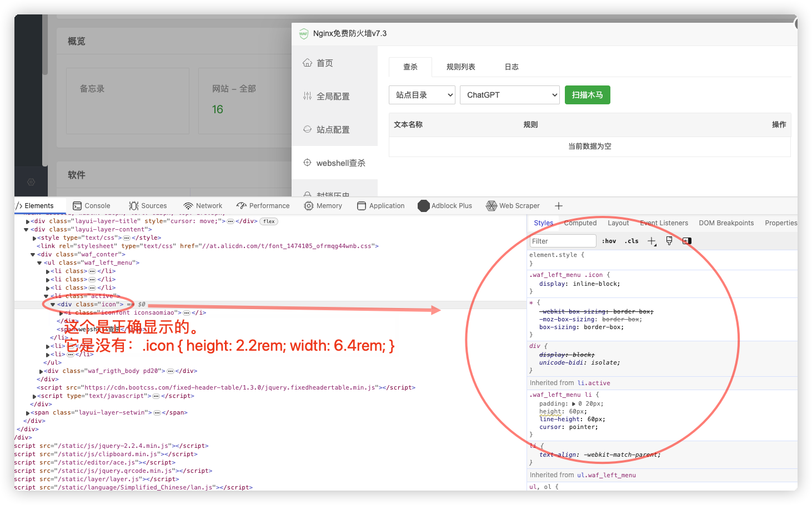Select the Properties sidebar tab
Image resolution: width=812 pixels, height=505 pixels.
(781, 223)
